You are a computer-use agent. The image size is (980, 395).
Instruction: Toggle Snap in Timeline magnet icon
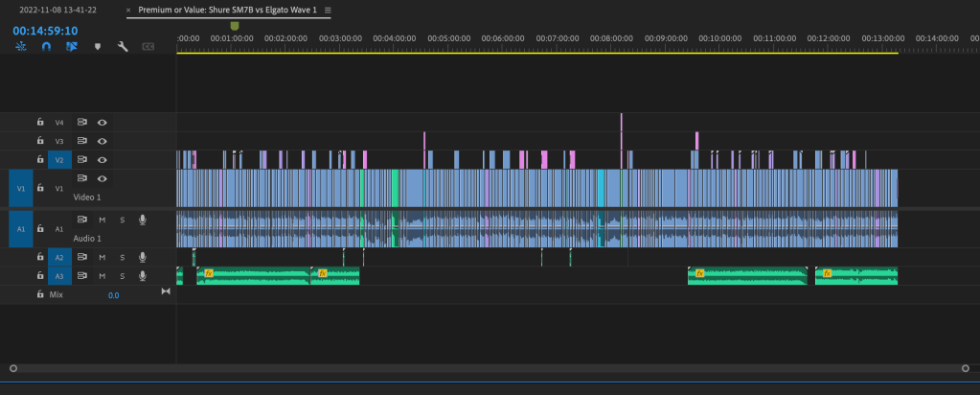[45, 46]
